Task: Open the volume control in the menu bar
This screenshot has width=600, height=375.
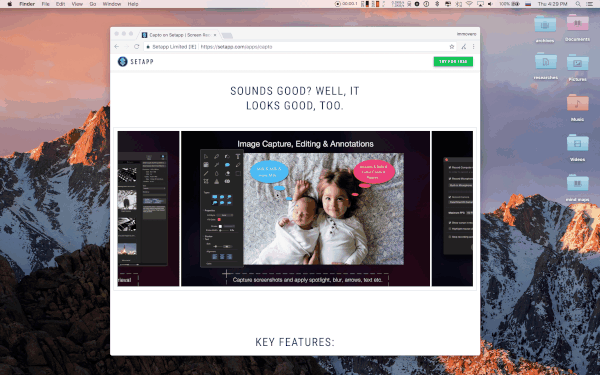Action: pos(490,4)
